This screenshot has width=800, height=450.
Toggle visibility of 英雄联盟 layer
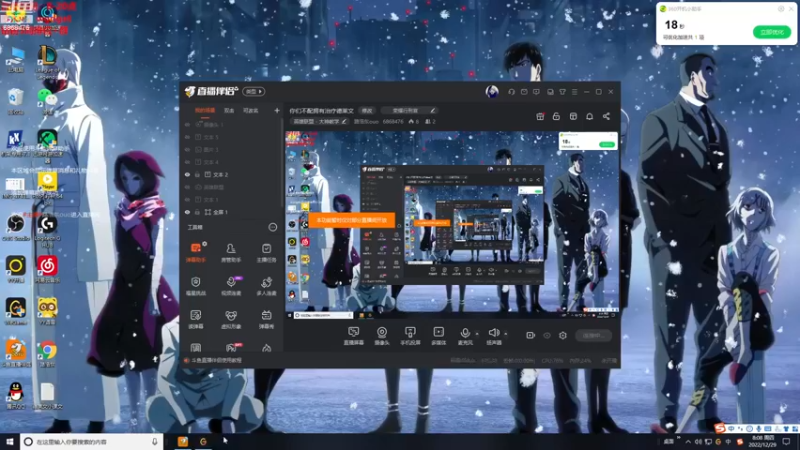(x=187, y=187)
